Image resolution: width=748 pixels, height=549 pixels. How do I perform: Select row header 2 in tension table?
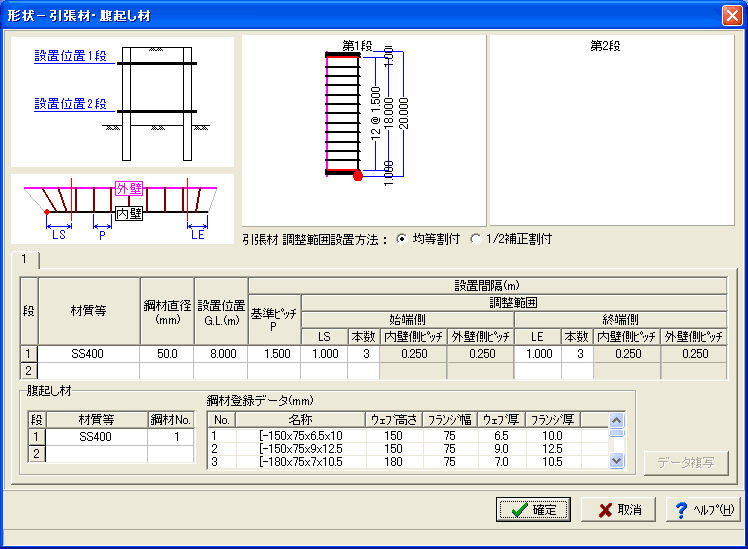click(29, 371)
